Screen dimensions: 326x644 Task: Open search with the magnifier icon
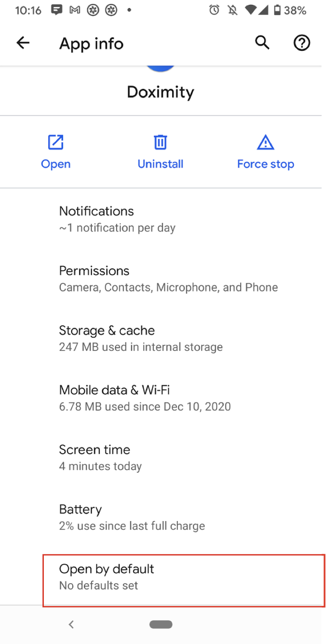coord(262,43)
